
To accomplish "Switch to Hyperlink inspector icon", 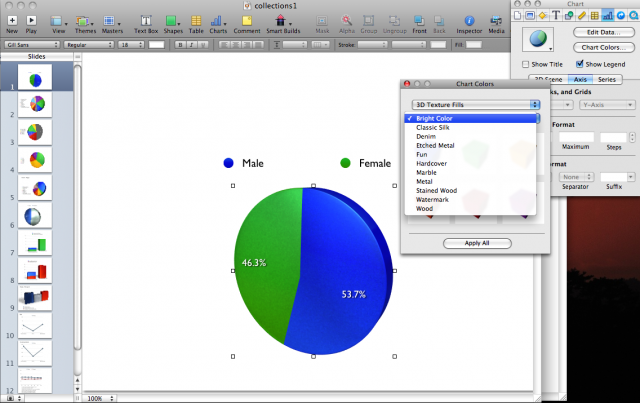I will point(621,16).
